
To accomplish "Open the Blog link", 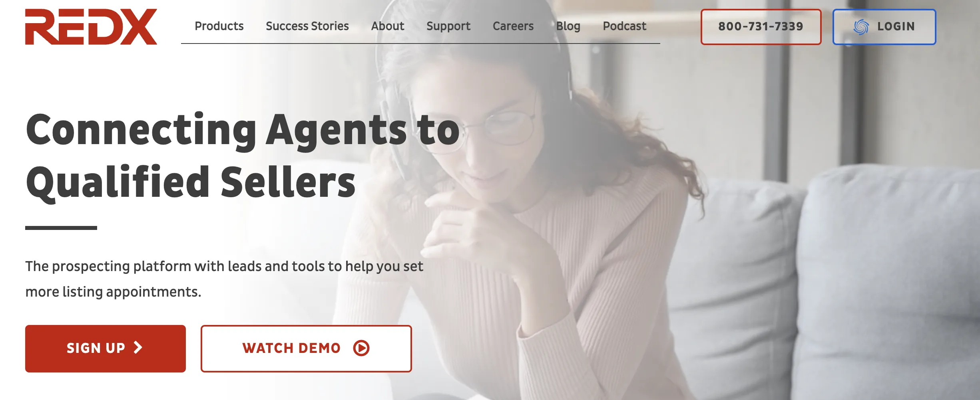I will pos(568,26).
